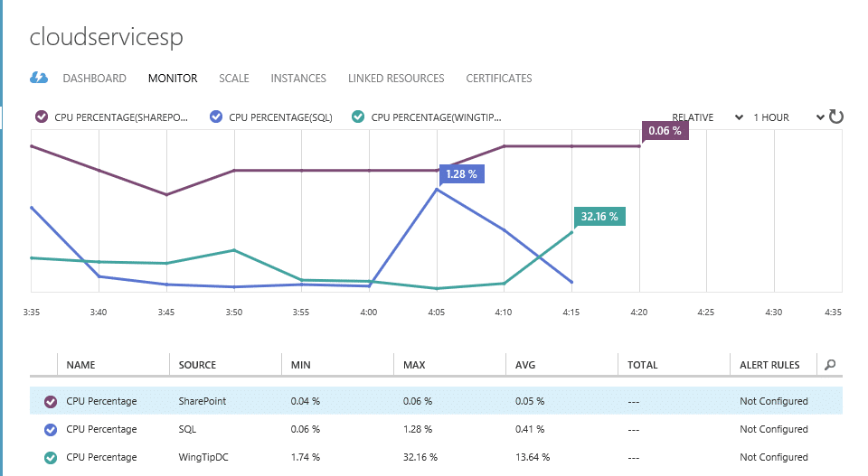
Task: Click the 0.06 % SharePoint chart label
Action: pos(665,131)
